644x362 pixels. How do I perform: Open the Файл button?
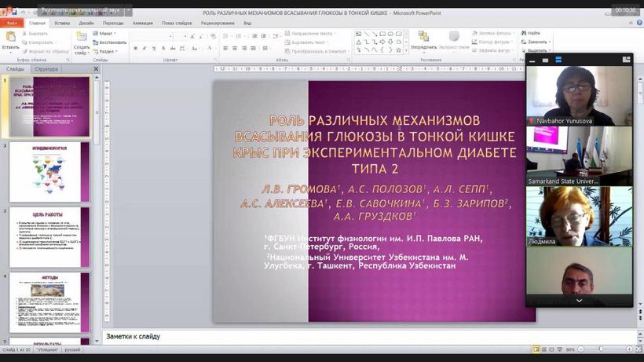pyautogui.click(x=11, y=24)
